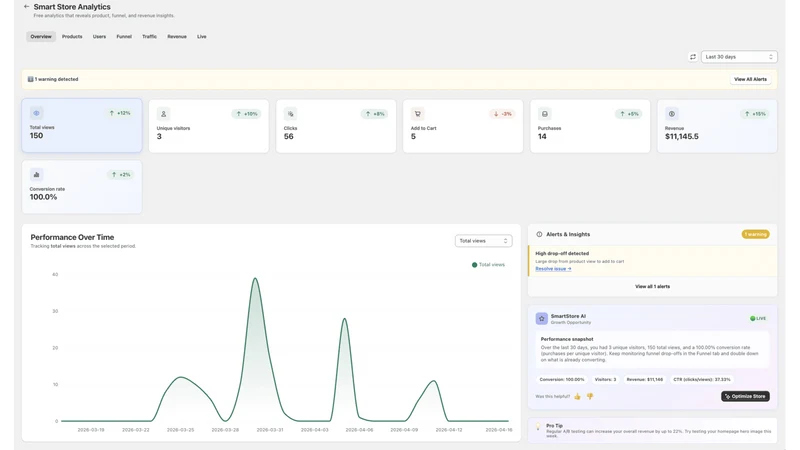Image resolution: width=800 pixels, height=450 pixels.
Task: Select the Total views metric card
Action: tap(82, 126)
